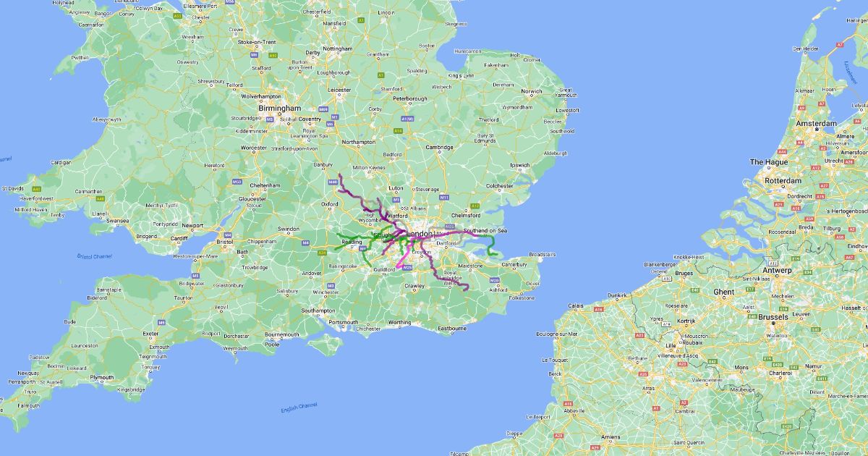868x456 pixels.
Task: Click the English Channel water label
Action: point(299,409)
